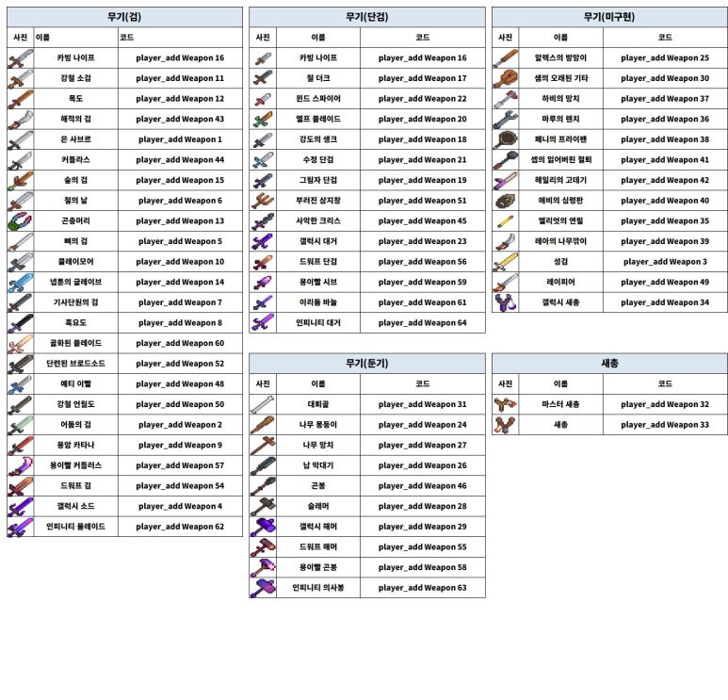Viewport: 728px width, 700px height.
Task: Click the wooden blade icon beside 목도
Action: pyautogui.click(x=21, y=99)
